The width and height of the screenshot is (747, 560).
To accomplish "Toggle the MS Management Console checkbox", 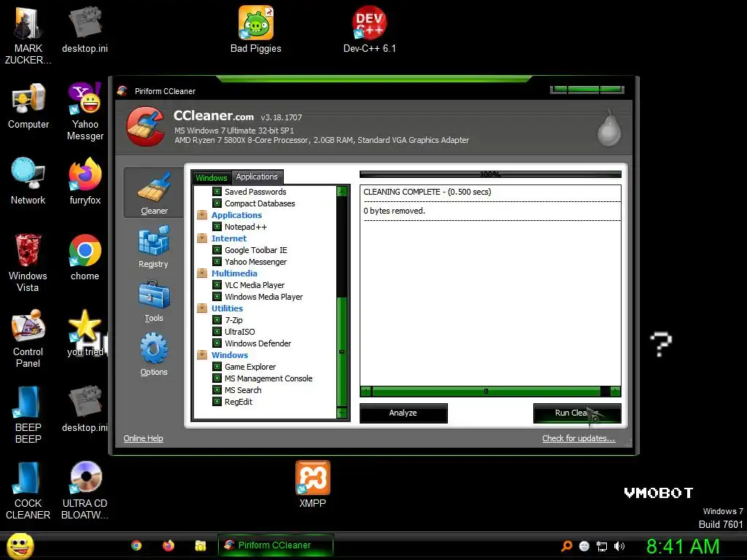I will click(x=217, y=378).
